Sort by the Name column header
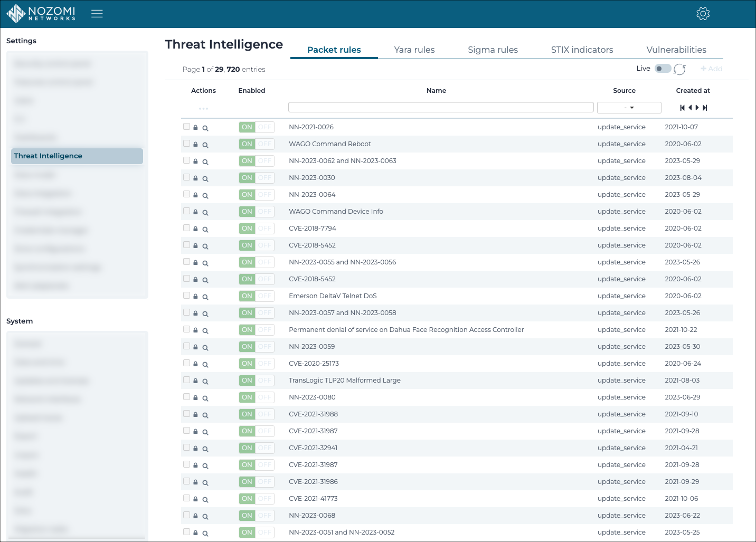This screenshot has width=756, height=542. (x=436, y=91)
